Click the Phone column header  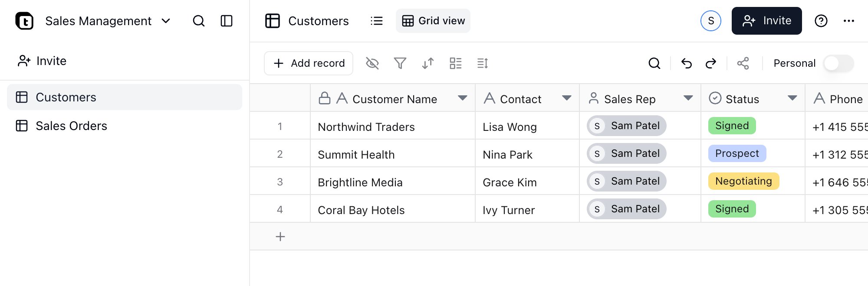click(837, 98)
